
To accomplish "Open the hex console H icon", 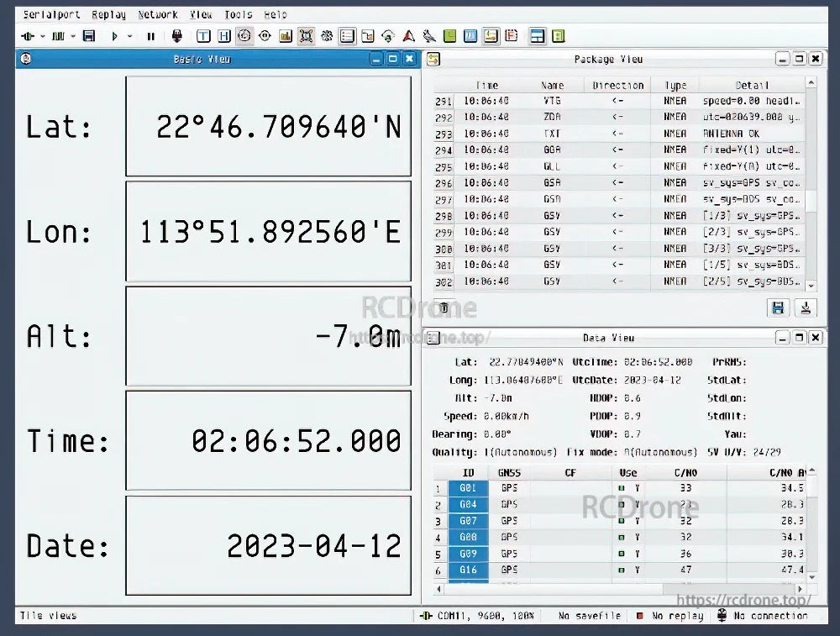I will (x=224, y=36).
